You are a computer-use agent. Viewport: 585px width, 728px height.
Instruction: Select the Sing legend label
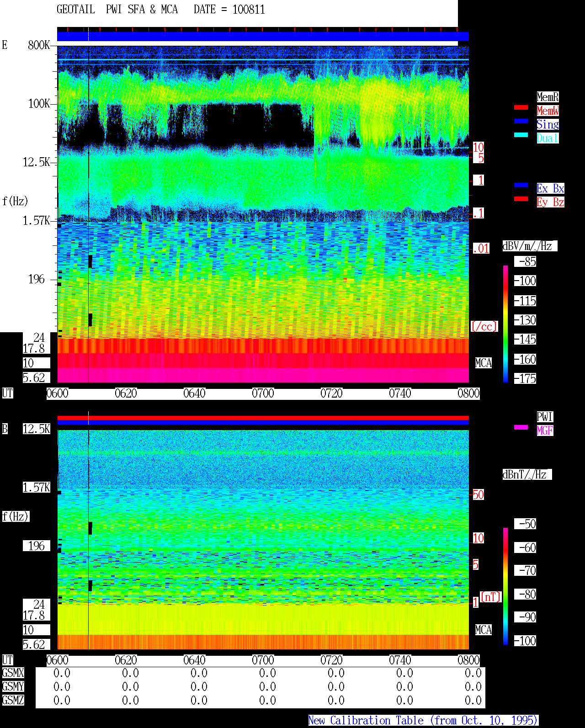click(548, 124)
